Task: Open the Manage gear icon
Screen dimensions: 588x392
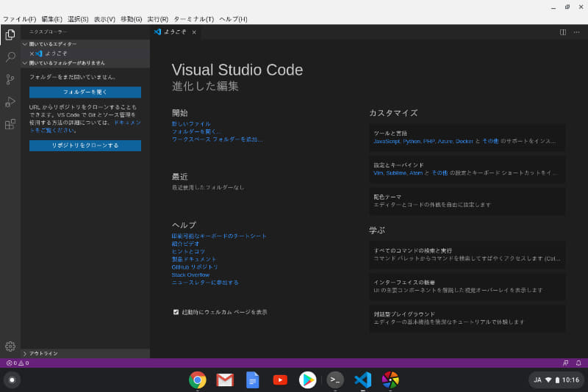Action: pyautogui.click(x=10, y=346)
